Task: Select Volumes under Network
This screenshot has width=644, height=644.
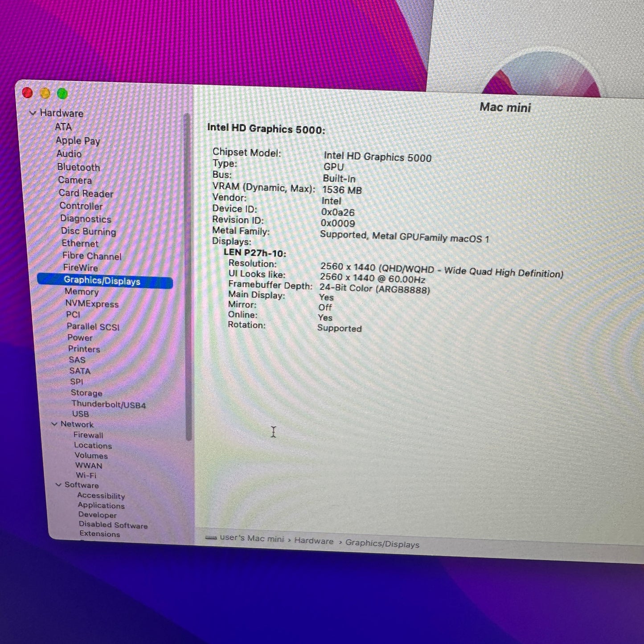Action: tap(91, 455)
